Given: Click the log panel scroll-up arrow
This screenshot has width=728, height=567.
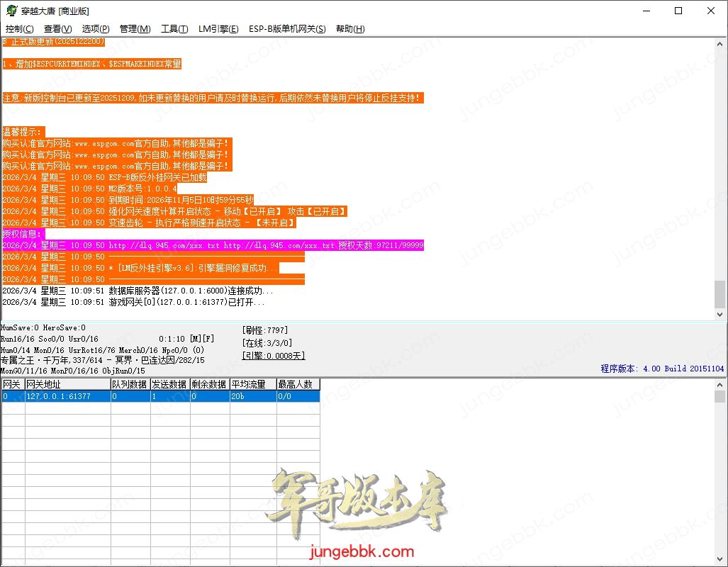Looking at the screenshot, I should (720, 44).
